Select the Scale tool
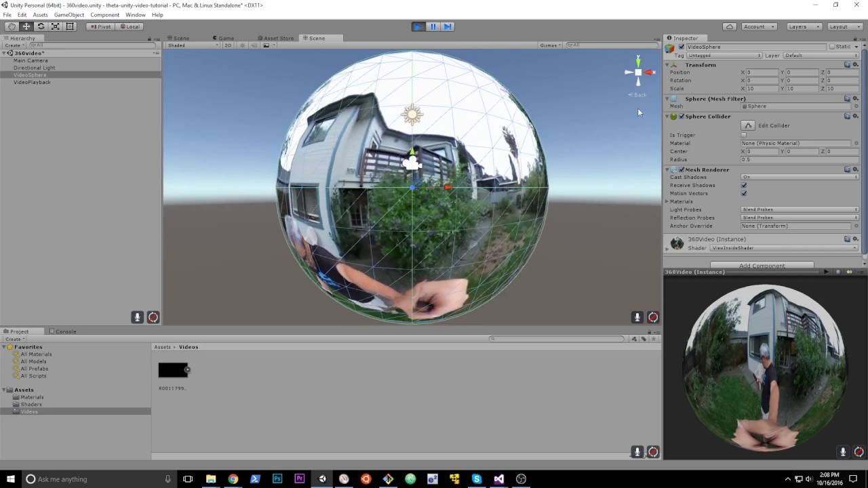The image size is (868, 488). click(55, 26)
